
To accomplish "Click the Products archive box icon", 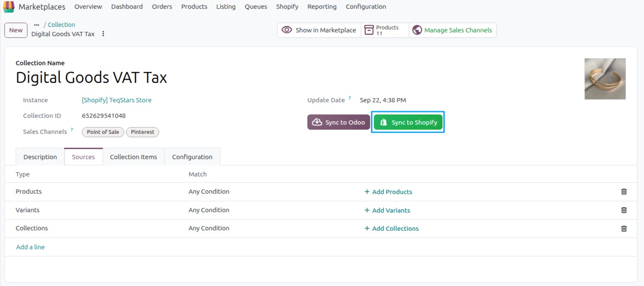I will 369,30.
